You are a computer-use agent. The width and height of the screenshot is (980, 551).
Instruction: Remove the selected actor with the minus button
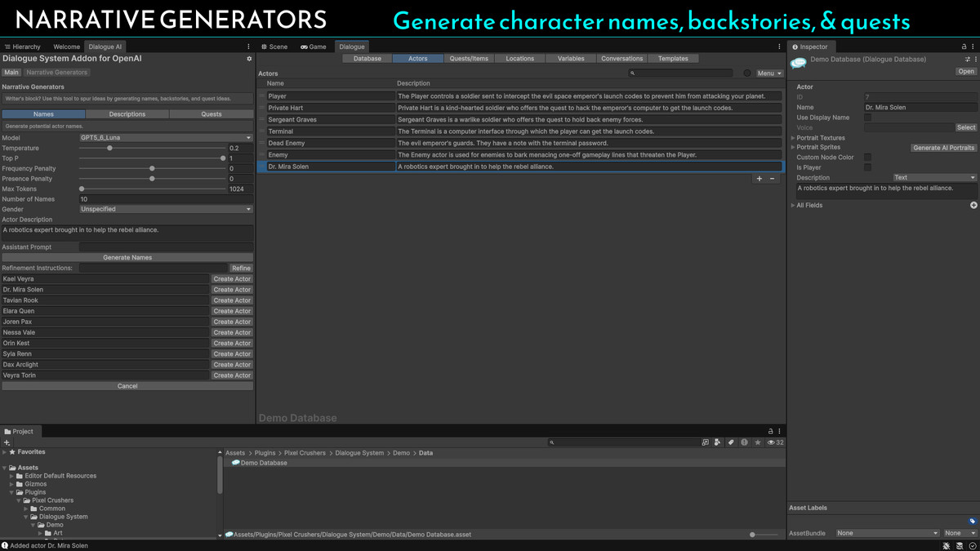773,179
